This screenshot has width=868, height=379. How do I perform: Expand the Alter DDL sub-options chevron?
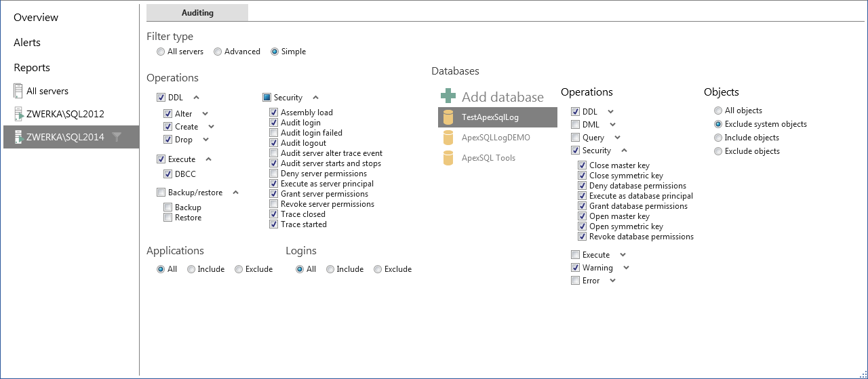click(x=205, y=114)
